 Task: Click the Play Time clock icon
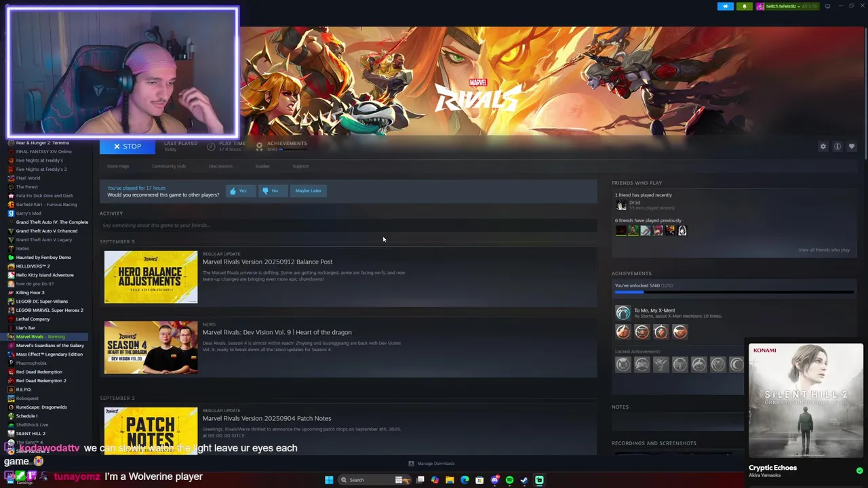pyautogui.click(x=211, y=146)
